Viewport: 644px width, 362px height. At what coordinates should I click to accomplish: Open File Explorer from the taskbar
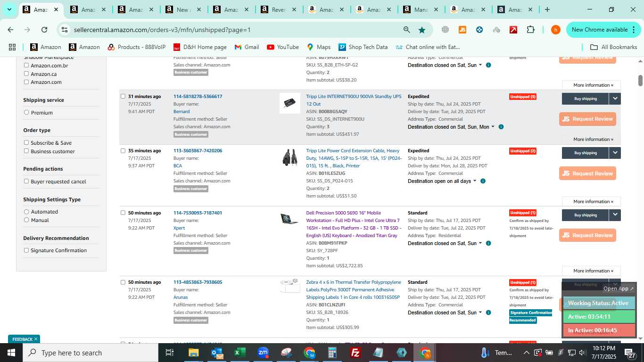coord(193,353)
